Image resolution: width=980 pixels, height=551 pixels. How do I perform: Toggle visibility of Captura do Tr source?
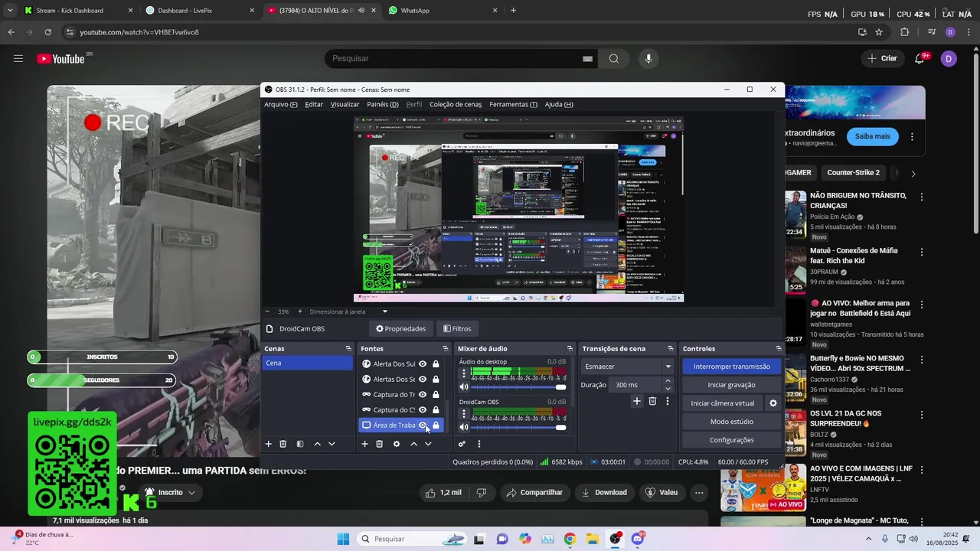pos(422,395)
